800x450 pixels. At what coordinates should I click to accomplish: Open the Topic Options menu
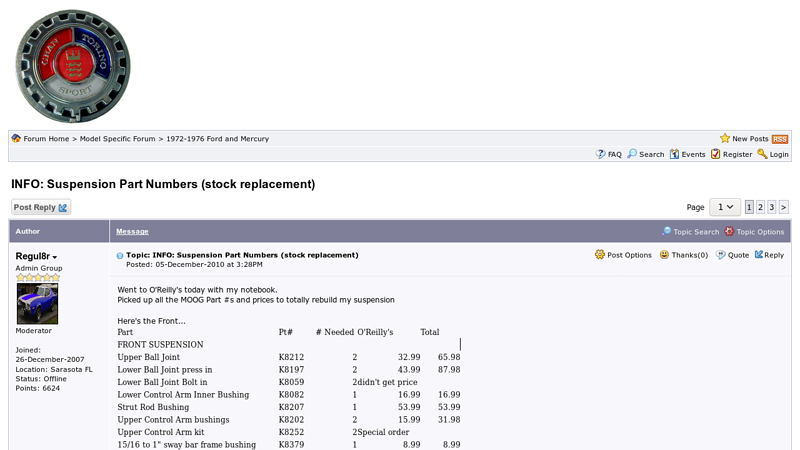[760, 232]
